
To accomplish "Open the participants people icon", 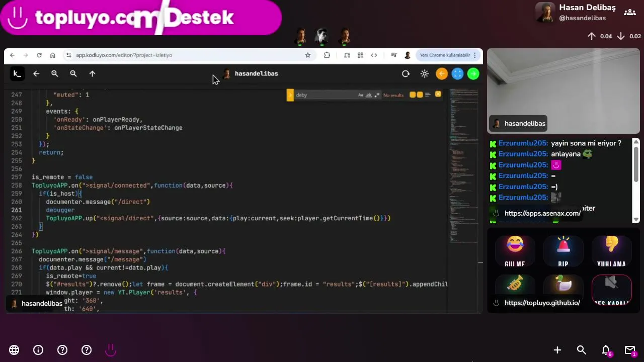I will [629, 13].
